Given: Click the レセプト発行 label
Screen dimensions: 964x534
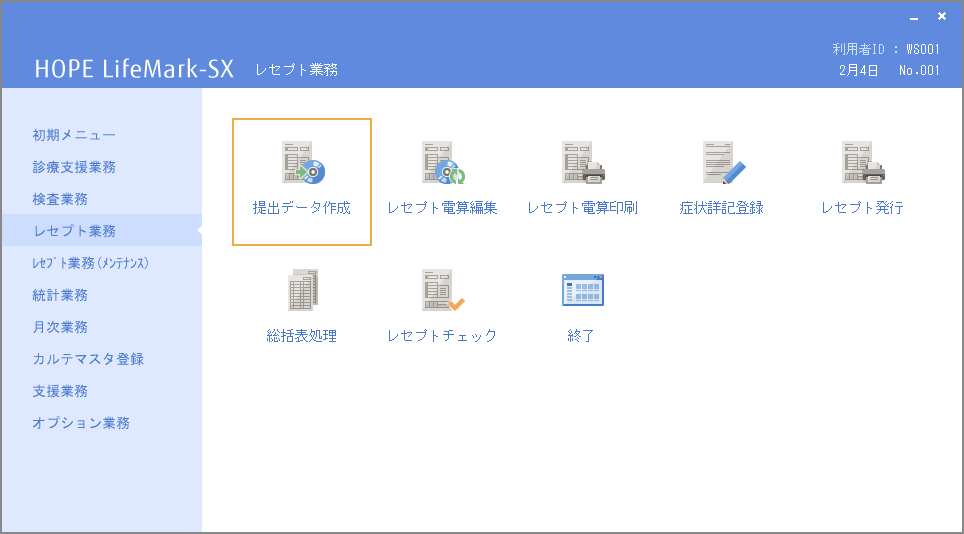Looking at the screenshot, I should pos(863,208).
